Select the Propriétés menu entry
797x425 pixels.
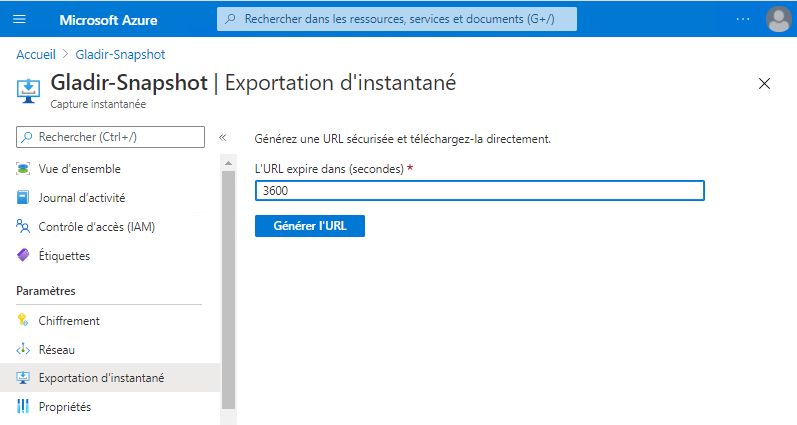(65, 407)
